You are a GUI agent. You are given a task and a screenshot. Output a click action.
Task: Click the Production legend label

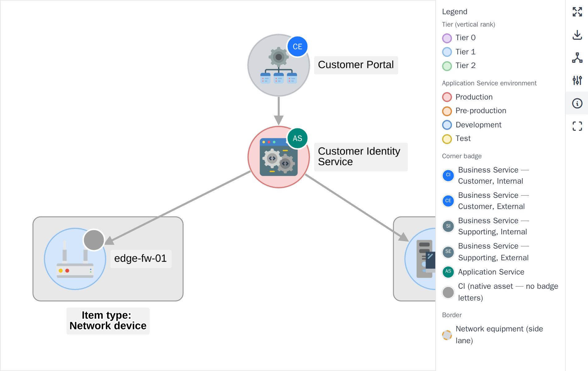tap(474, 97)
